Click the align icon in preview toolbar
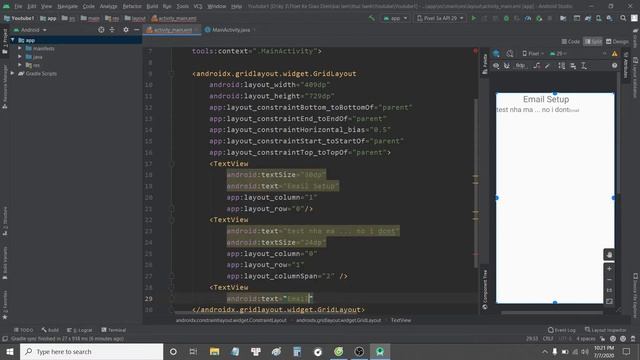The width and height of the screenshot is (640, 360). [573, 66]
